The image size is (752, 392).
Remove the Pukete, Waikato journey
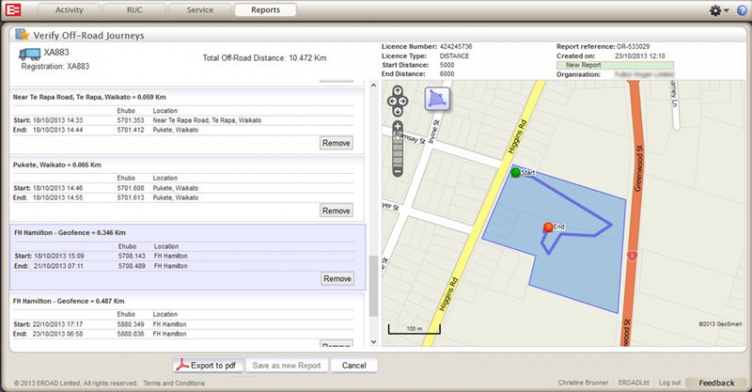(336, 211)
